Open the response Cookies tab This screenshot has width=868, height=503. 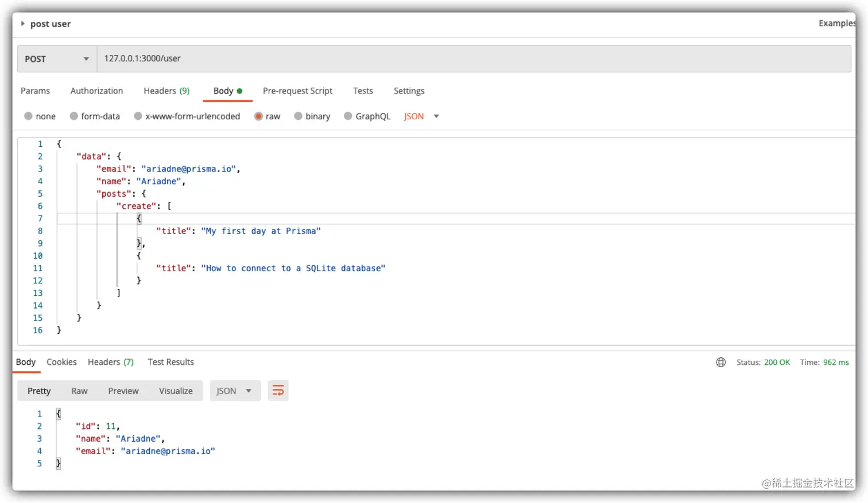[61, 362]
